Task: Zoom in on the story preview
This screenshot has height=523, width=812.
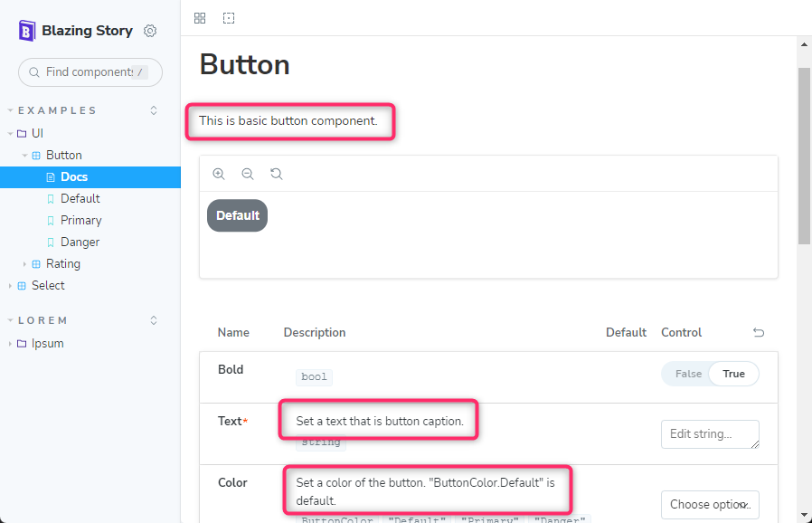Action: click(219, 174)
